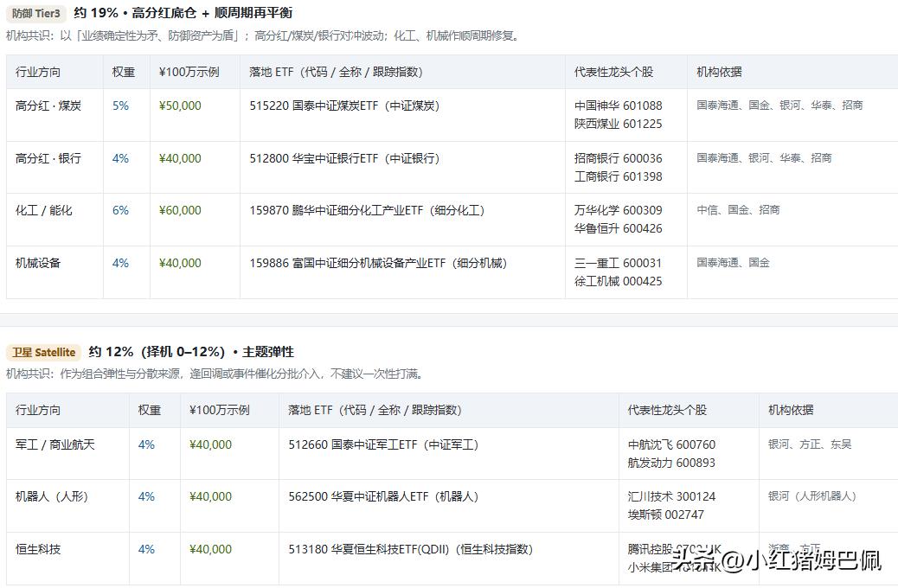
Task: Select the 恒生科技 row label
Action: (38, 550)
